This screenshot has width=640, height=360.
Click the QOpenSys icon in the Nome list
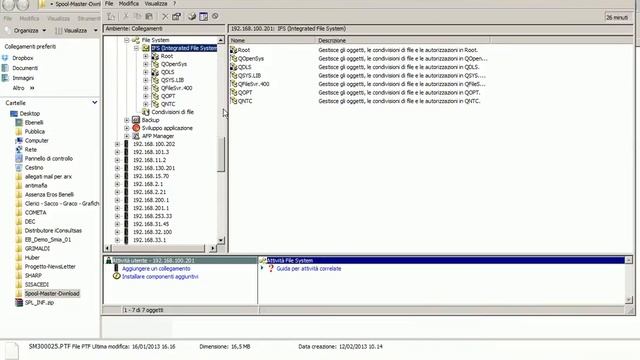233,58
